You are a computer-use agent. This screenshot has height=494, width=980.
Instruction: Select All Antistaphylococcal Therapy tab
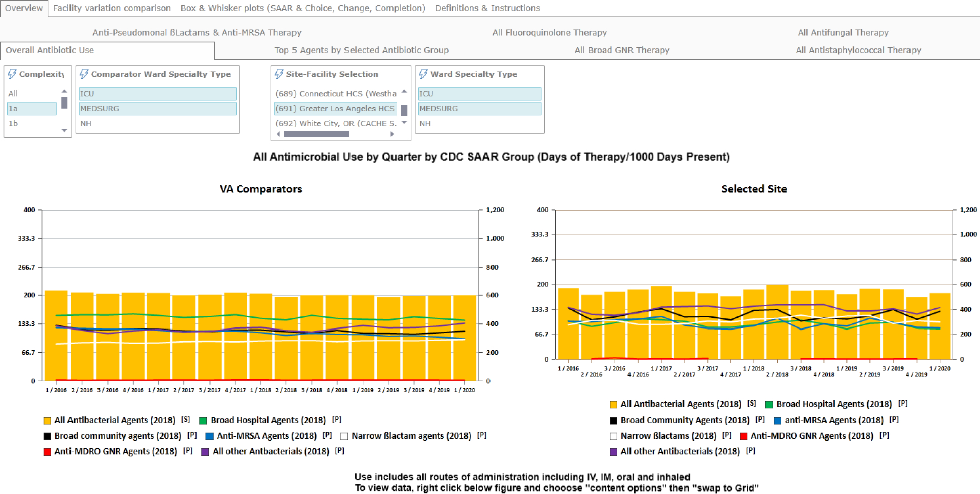click(x=858, y=50)
